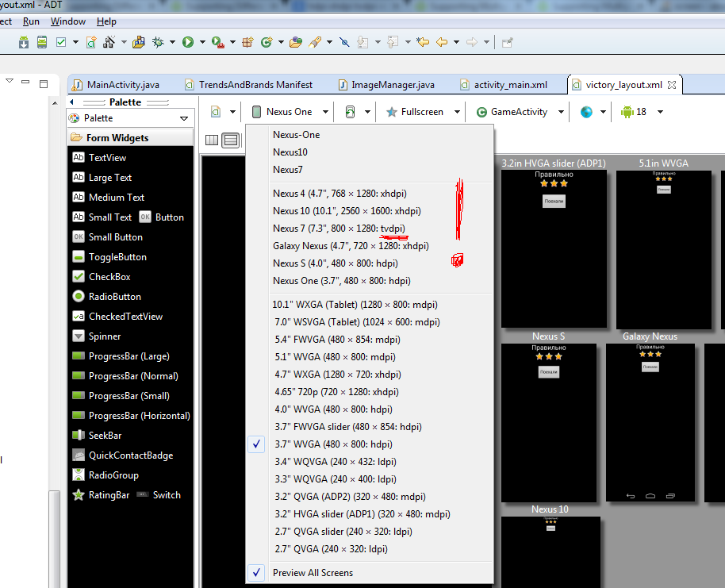Select CheckBox widget in palette

102,277
